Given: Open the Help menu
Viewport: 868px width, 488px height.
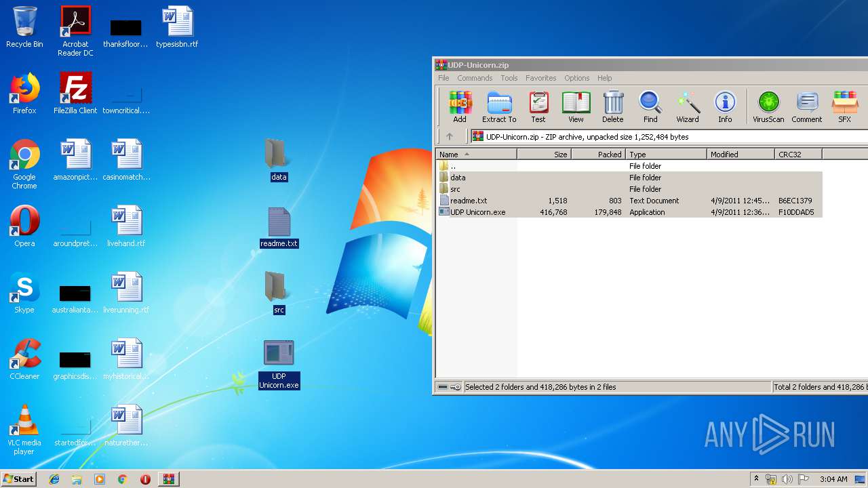Looking at the screenshot, I should tap(604, 78).
